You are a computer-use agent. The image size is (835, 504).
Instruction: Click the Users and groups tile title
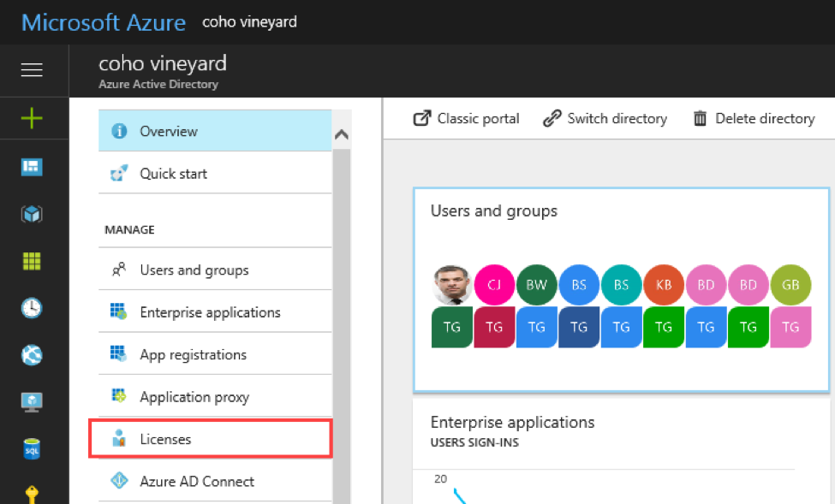point(493,211)
